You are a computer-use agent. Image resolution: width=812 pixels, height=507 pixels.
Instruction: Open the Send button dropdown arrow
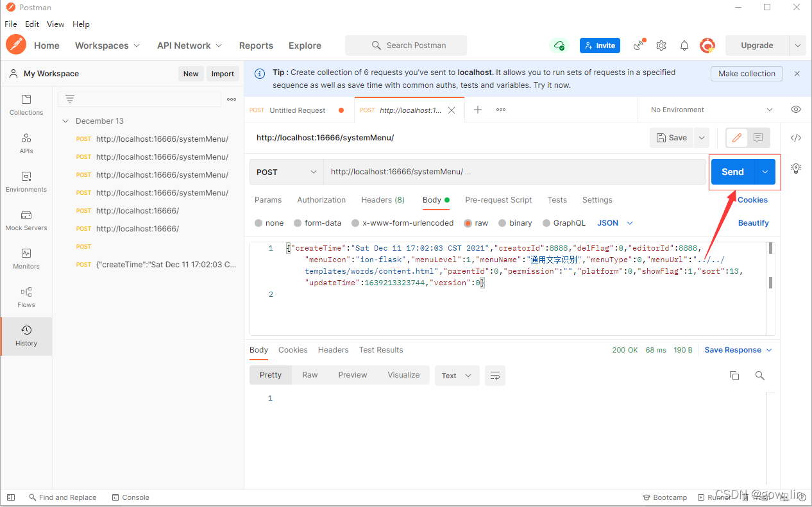coord(765,172)
